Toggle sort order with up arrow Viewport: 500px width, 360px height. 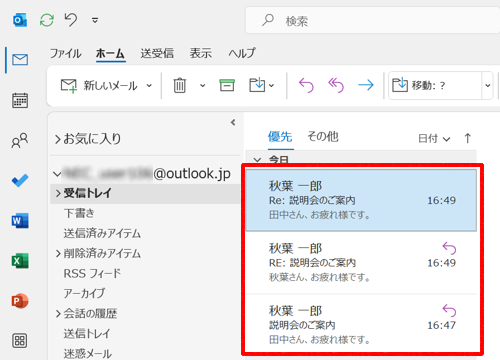coord(468,138)
